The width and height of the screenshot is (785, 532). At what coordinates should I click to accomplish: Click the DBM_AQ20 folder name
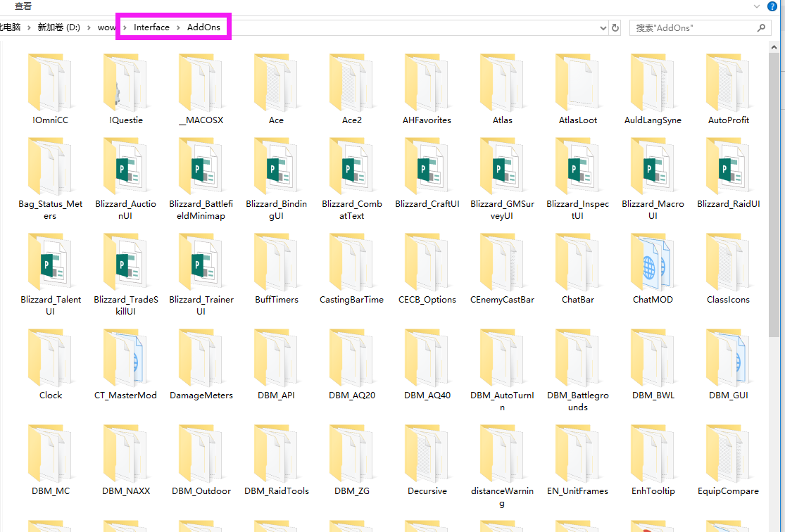click(x=351, y=395)
